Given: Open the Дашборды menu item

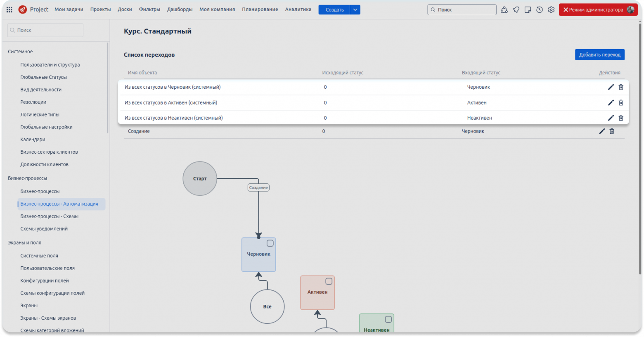Looking at the screenshot, I should (x=180, y=9).
